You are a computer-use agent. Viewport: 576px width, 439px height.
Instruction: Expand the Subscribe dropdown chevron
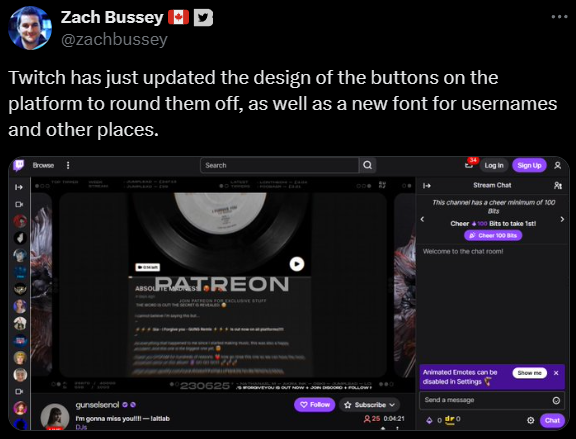click(x=392, y=405)
